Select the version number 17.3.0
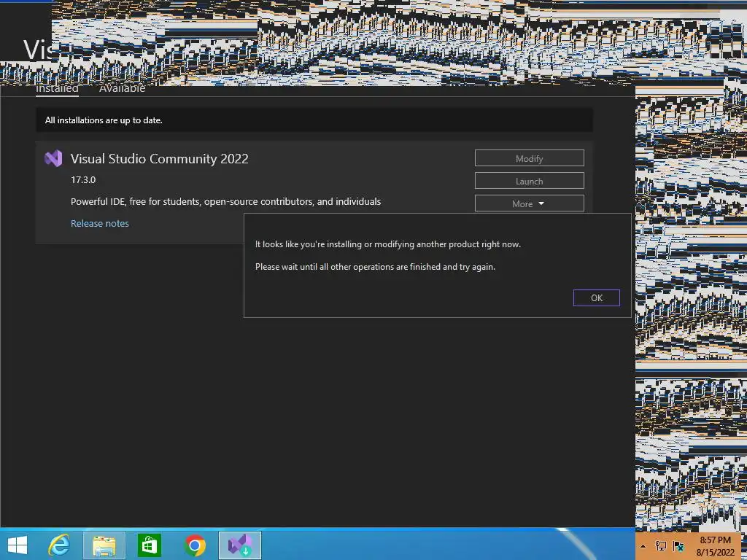Image resolution: width=747 pixels, height=560 pixels. pos(83,180)
